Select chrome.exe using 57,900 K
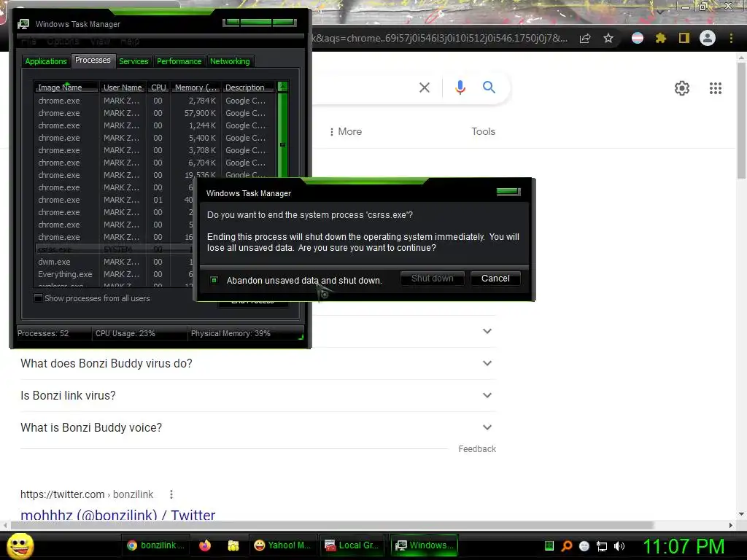 pyautogui.click(x=155, y=113)
